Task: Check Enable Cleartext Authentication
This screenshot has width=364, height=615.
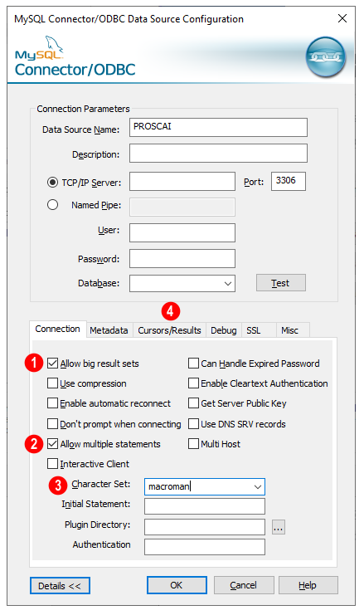Action: [193, 383]
